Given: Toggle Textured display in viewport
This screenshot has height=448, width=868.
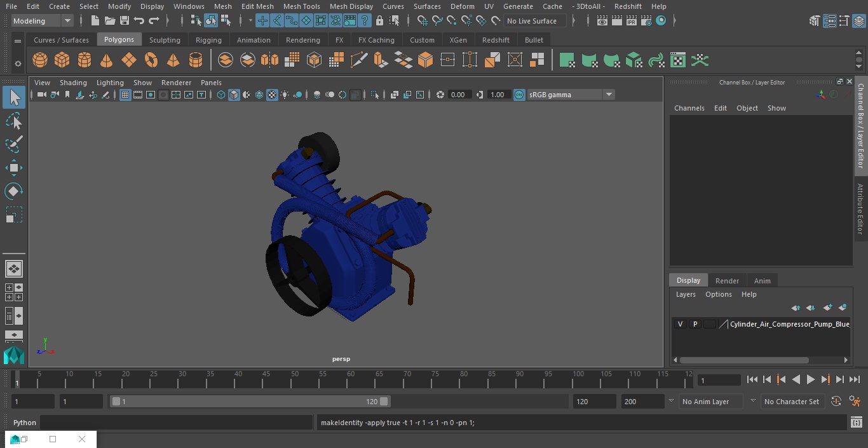Looking at the screenshot, I should (272, 95).
